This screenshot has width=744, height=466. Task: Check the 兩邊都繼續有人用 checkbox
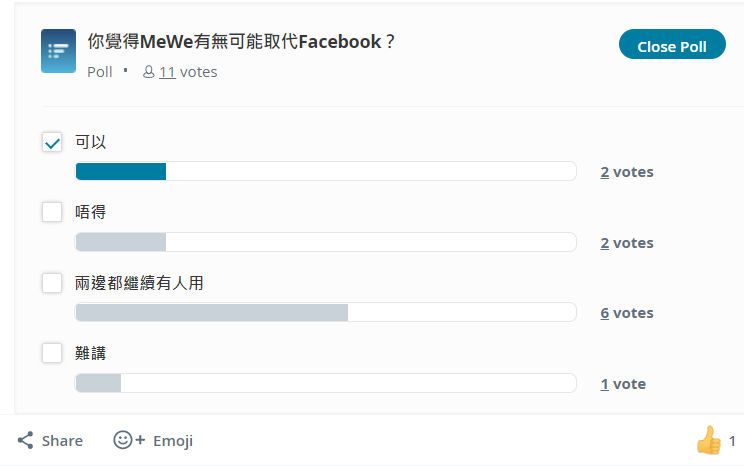click(x=52, y=283)
